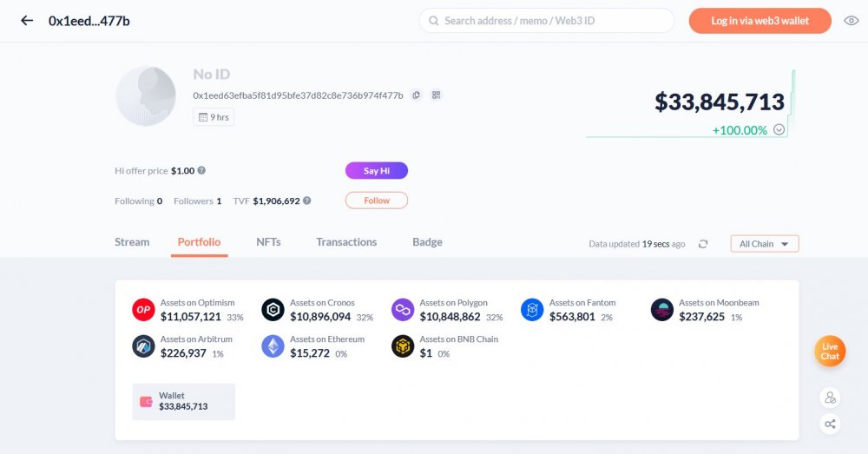Screen dimensions: 868x454
Task: Follow this wallet address
Action: [377, 201]
